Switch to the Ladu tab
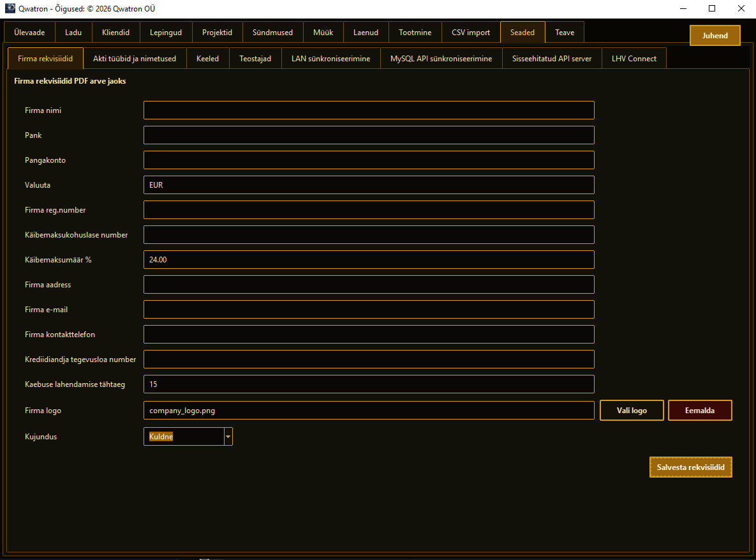 (73, 33)
